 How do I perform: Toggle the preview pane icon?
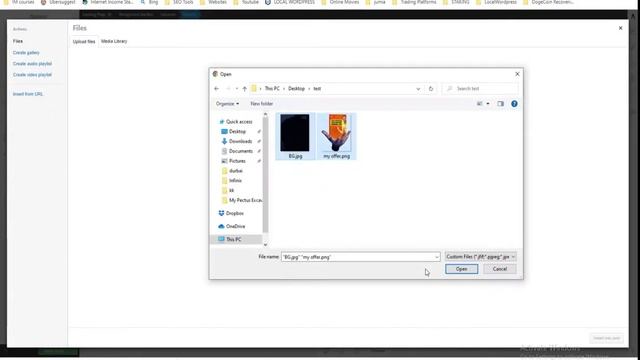point(500,104)
